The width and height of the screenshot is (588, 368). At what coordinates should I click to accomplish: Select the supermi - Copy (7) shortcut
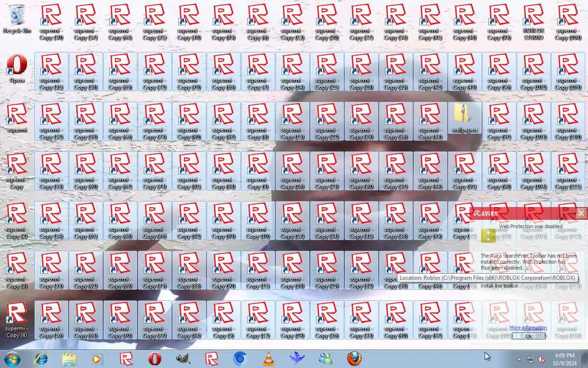point(258,71)
